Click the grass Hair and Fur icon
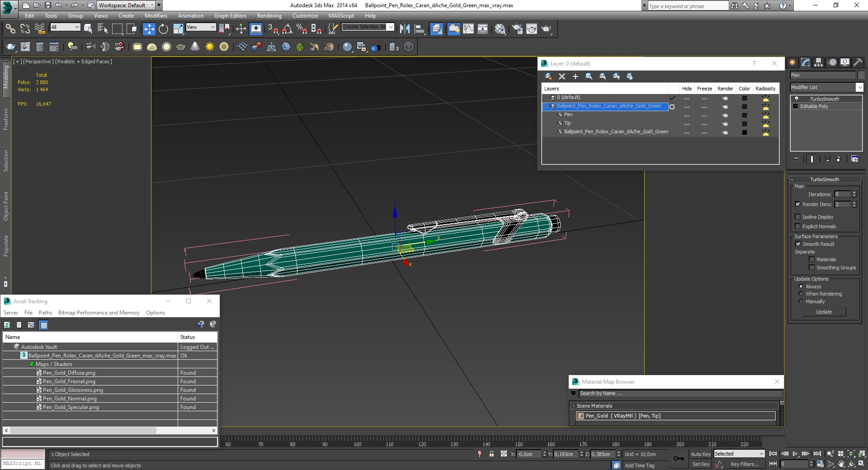 click(x=300, y=47)
